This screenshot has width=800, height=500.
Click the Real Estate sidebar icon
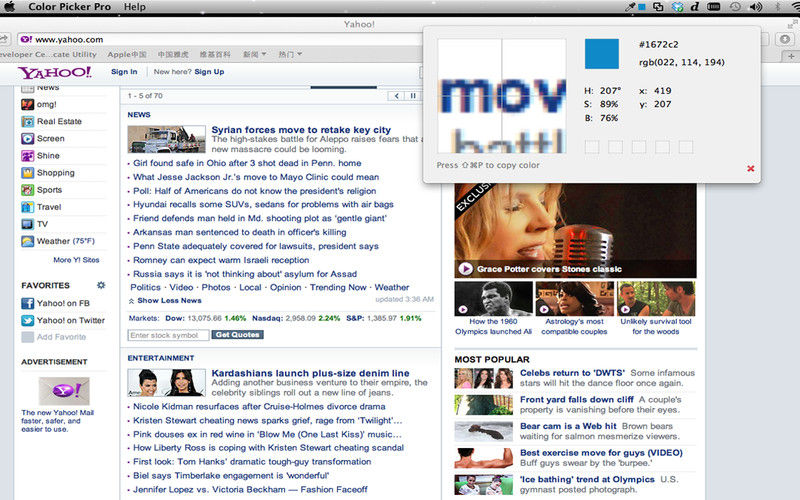click(x=28, y=121)
